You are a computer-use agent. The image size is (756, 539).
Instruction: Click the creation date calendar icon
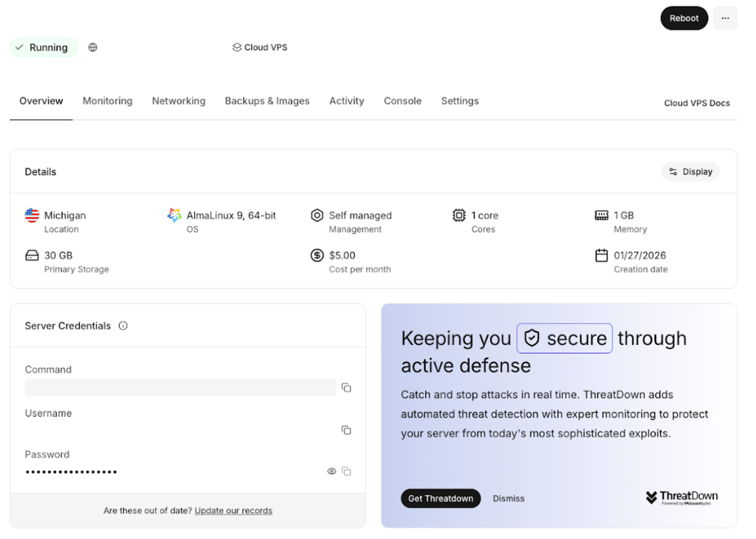point(601,255)
